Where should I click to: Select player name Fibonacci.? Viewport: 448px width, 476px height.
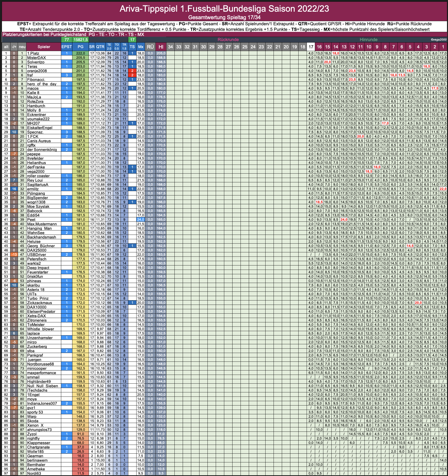tap(36, 79)
